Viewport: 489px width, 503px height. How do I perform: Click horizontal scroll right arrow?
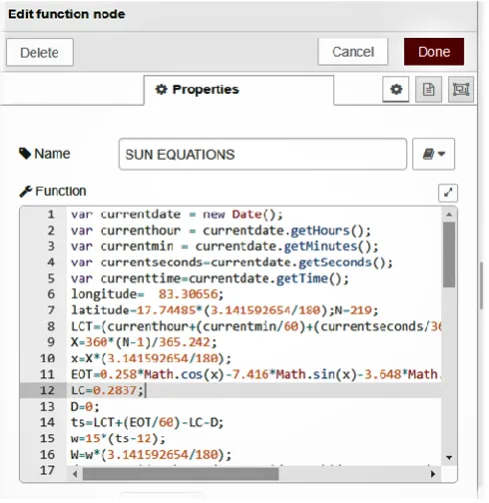[x=433, y=474]
